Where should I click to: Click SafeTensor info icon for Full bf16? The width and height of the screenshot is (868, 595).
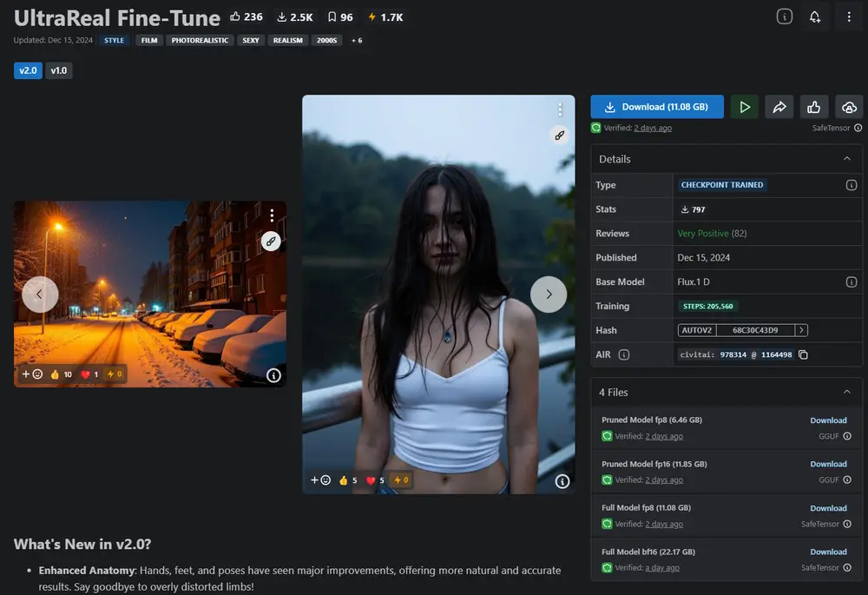tap(847, 568)
